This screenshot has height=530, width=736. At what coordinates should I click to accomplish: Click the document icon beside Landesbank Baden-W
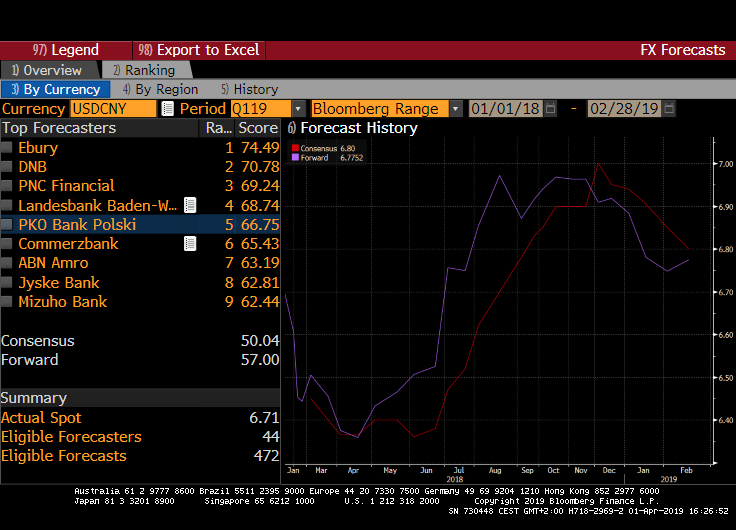(x=190, y=205)
